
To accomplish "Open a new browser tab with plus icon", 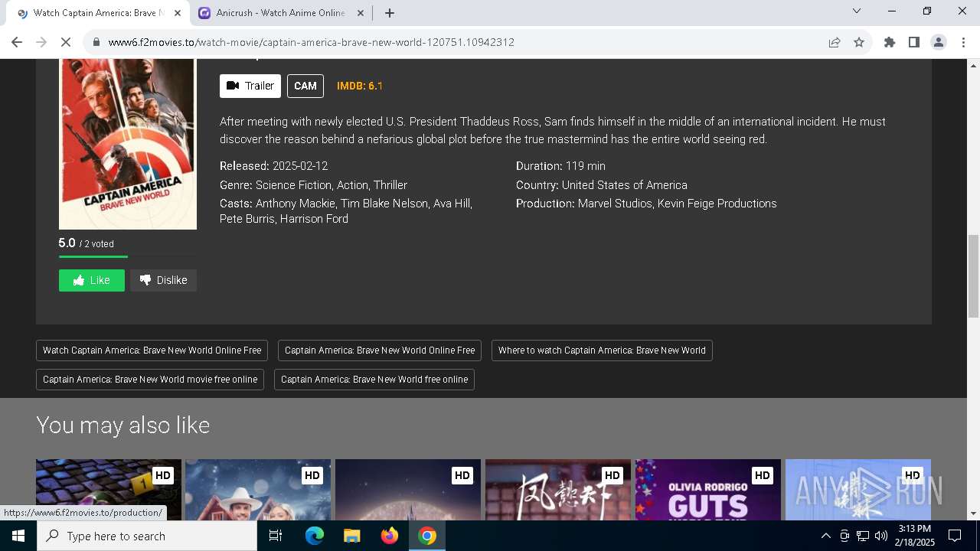I will (390, 13).
